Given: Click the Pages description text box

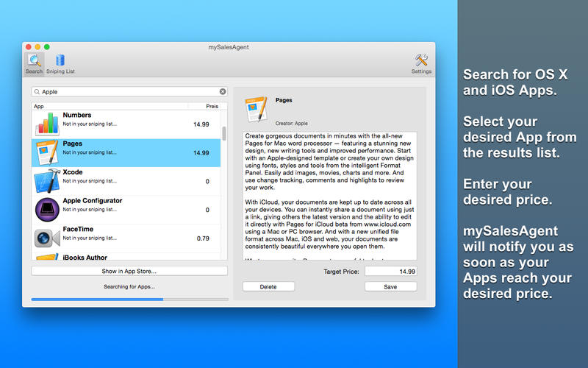Looking at the screenshot, I should [x=329, y=196].
